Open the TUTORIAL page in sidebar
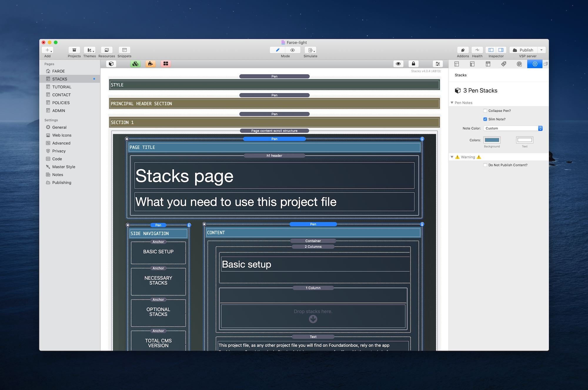Screen dimensions: 588x390 (62, 87)
